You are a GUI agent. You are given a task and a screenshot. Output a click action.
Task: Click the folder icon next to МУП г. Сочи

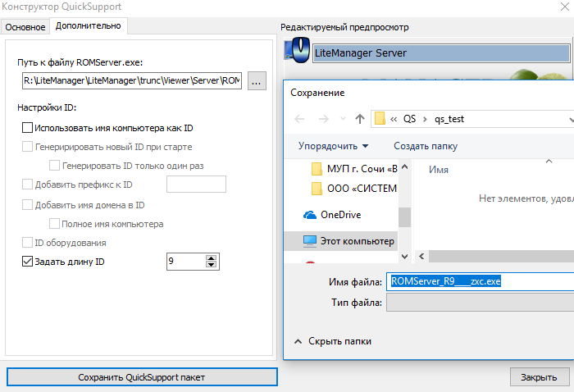(317, 169)
